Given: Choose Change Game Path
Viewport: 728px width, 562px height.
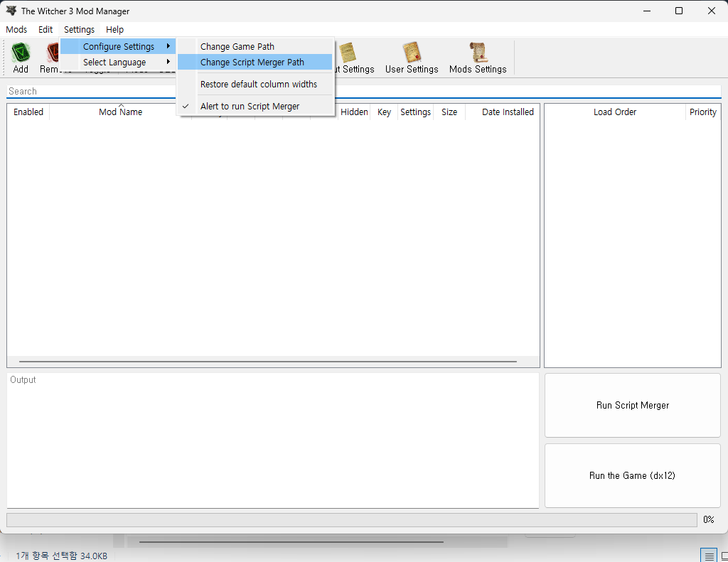Looking at the screenshot, I should coord(255,46).
